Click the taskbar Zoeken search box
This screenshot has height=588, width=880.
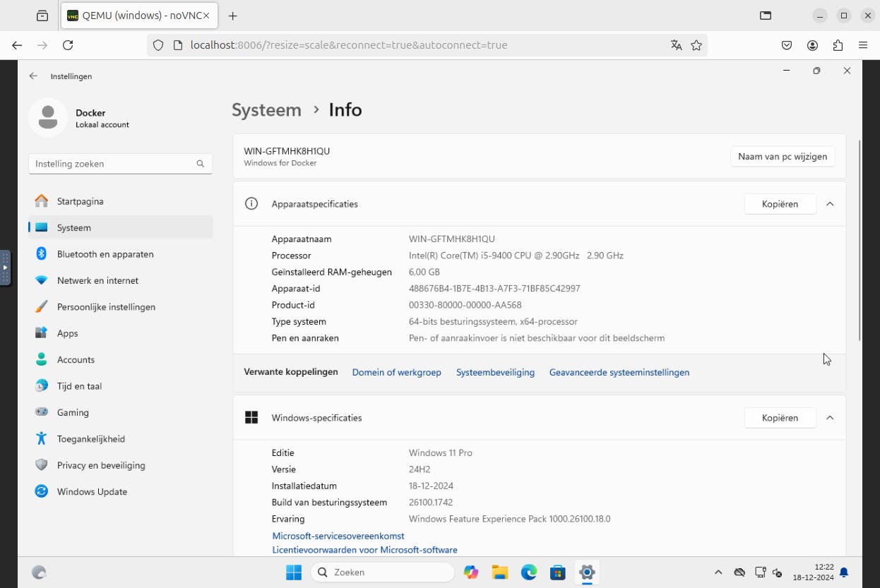[x=382, y=572]
